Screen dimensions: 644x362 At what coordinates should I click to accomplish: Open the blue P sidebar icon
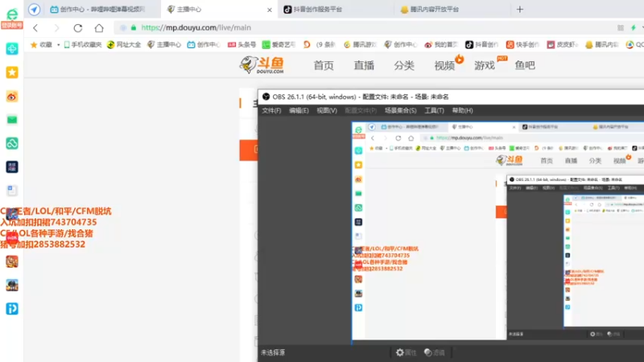click(12, 309)
